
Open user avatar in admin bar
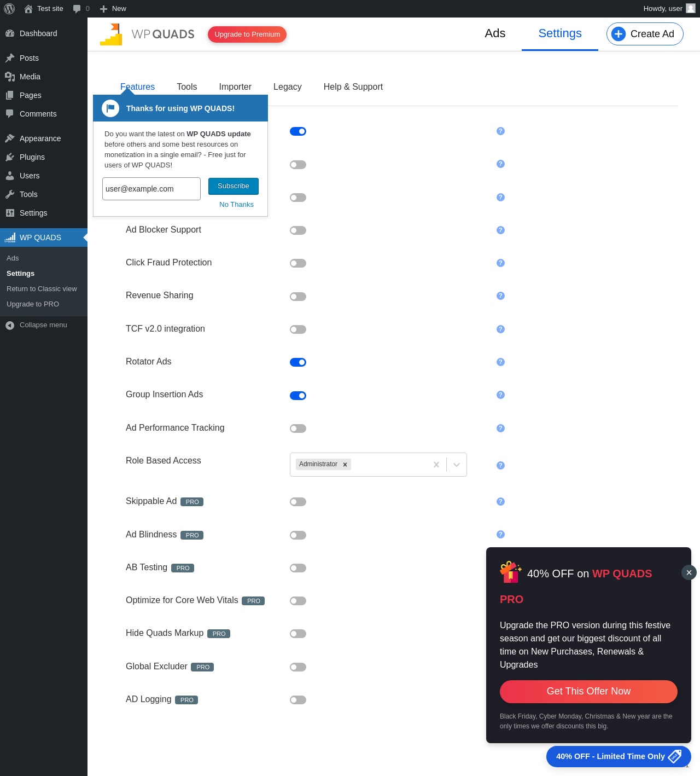691,8
